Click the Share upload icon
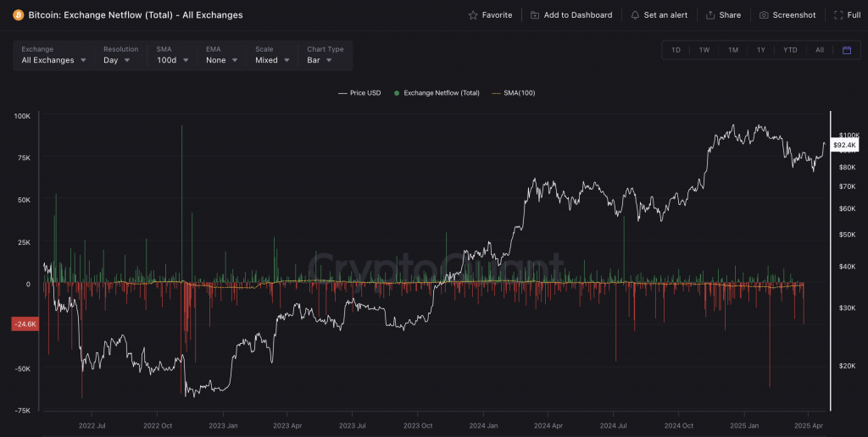This screenshot has height=437, width=868. coord(710,15)
